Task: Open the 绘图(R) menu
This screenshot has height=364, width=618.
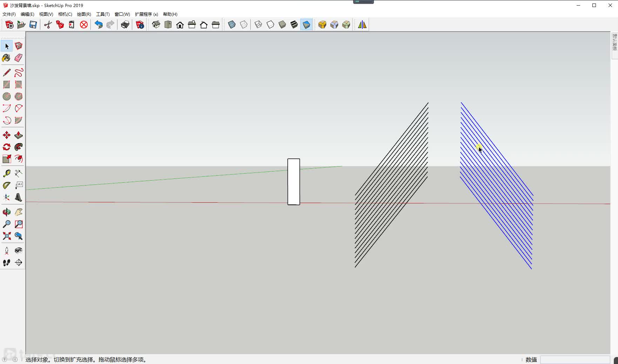Action: [84, 14]
